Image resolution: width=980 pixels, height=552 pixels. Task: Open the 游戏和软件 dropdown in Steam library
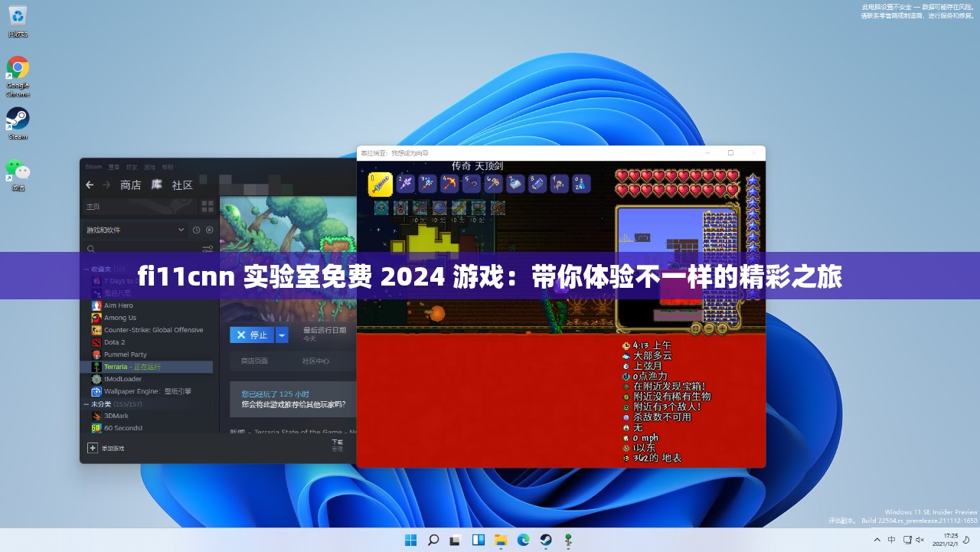[x=135, y=230]
